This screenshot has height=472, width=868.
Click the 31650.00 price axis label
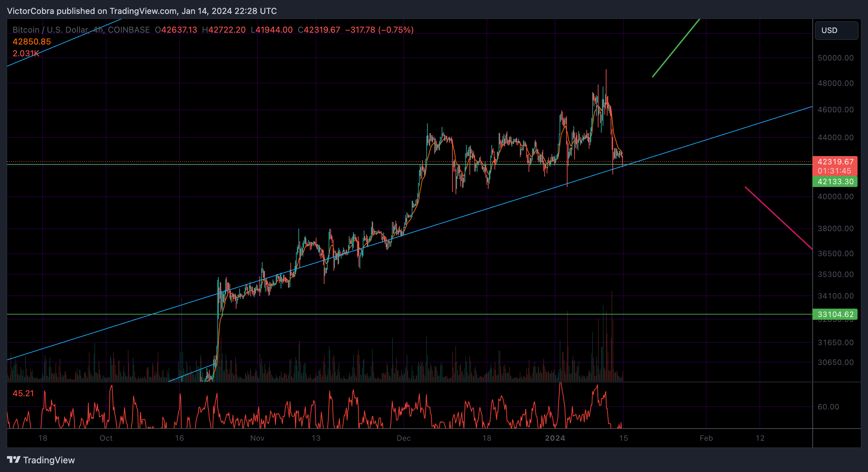[x=835, y=343]
